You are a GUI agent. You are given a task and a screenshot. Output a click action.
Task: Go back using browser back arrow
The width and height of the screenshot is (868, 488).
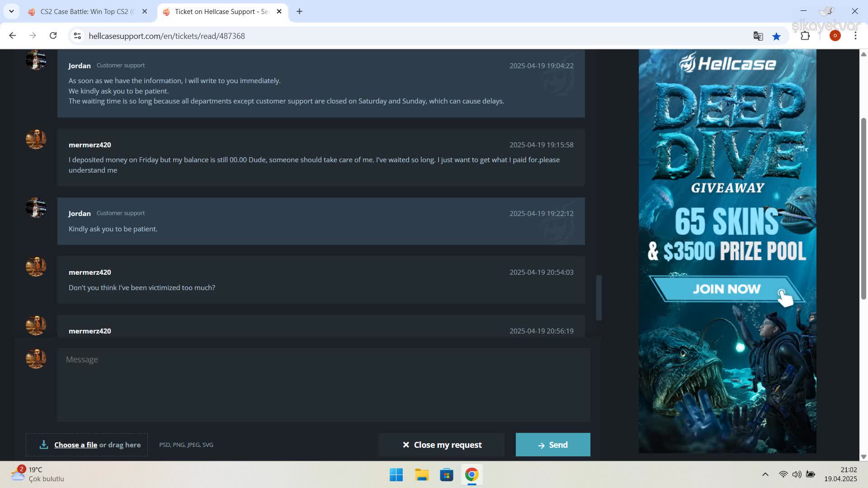[x=13, y=36]
